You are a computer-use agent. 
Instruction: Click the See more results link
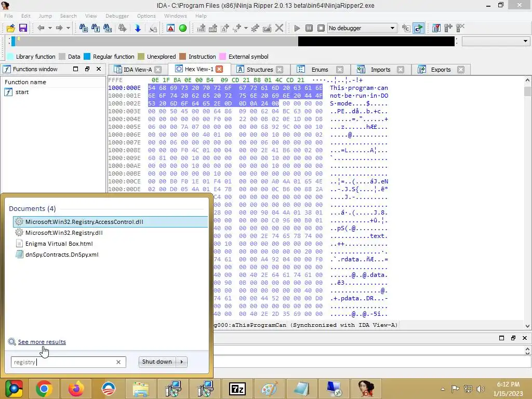[42, 342]
